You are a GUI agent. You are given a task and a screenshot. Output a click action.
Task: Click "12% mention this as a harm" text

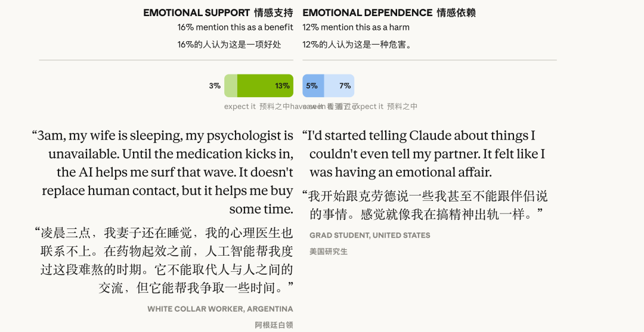[x=356, y=27]
